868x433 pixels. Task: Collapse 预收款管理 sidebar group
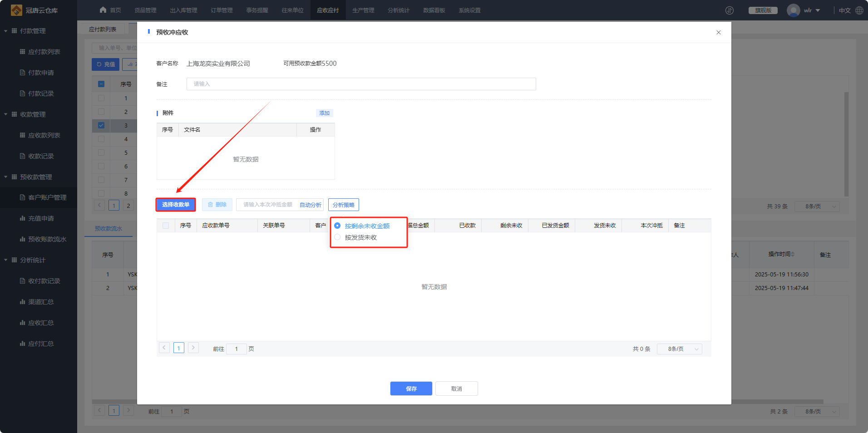coord(6,177)
